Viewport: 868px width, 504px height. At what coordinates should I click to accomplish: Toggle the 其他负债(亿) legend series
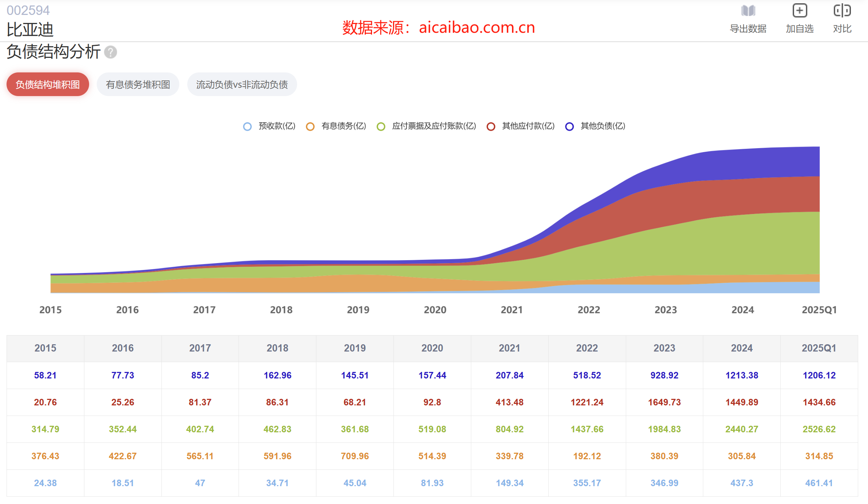click(x=595, y=126)
